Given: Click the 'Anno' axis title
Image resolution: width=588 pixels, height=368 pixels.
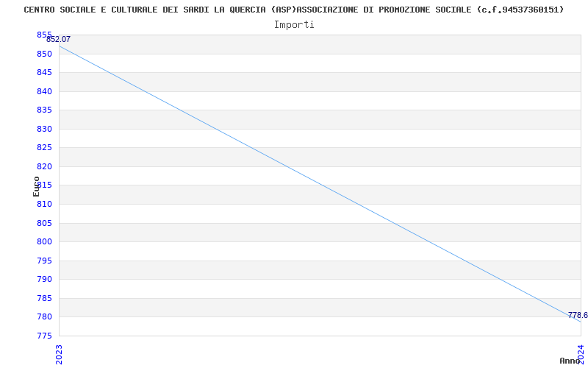Looking at the screenshot, I should [570, 361].
